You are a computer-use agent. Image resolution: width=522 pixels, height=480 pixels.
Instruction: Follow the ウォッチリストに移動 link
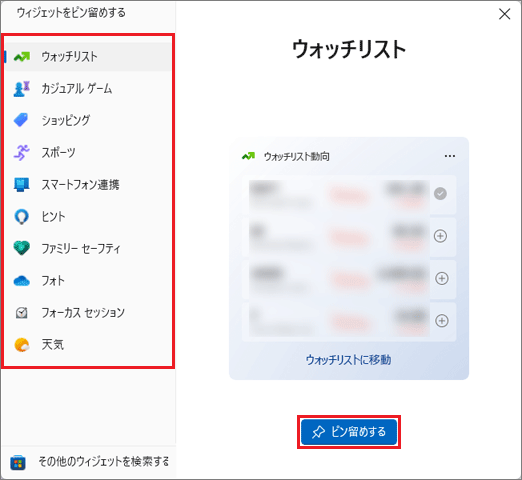[348, 360]
